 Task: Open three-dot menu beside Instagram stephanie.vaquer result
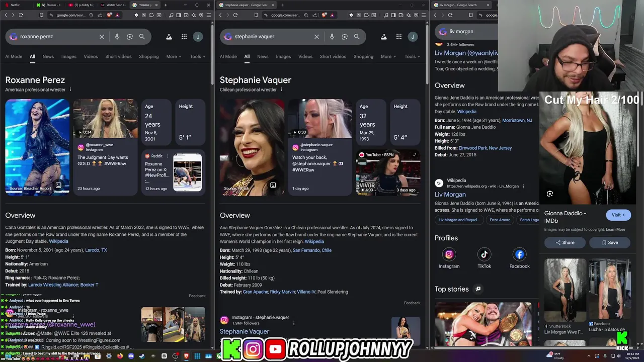[x=294, y=323]
